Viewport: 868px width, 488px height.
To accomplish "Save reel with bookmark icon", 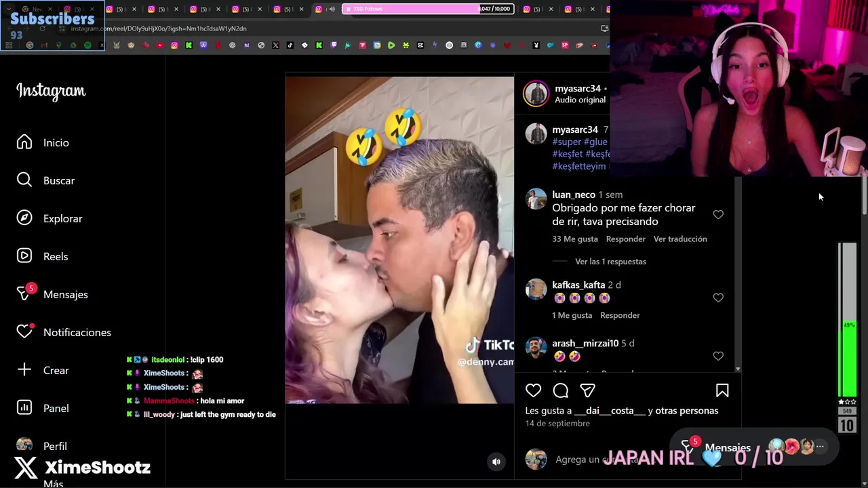I will click(x=722, y=390).
